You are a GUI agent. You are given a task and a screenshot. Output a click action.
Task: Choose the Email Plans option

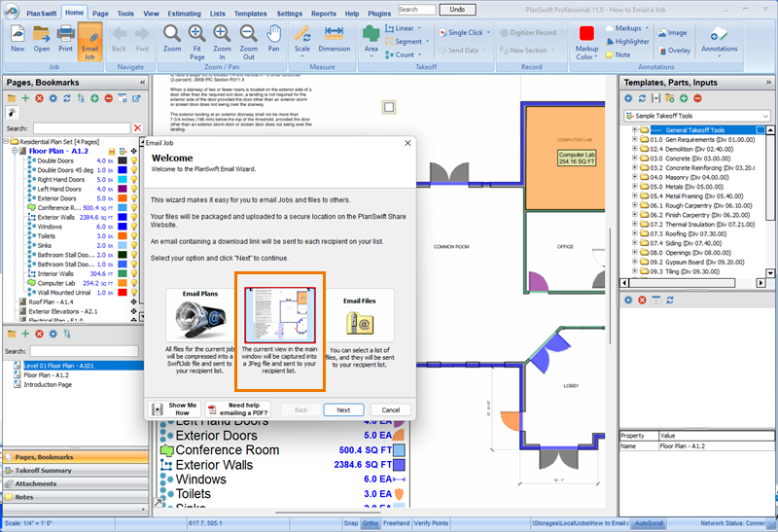click(x=199, y=316)
